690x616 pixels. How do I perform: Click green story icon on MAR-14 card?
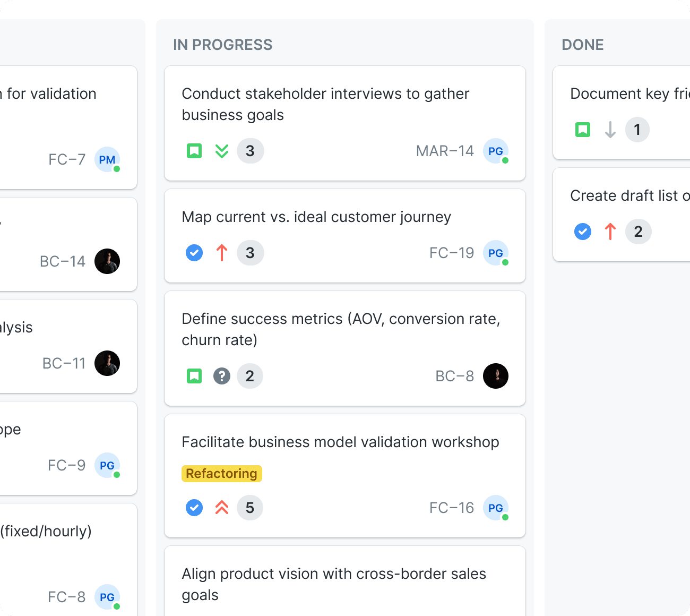[x=194, y=151]
